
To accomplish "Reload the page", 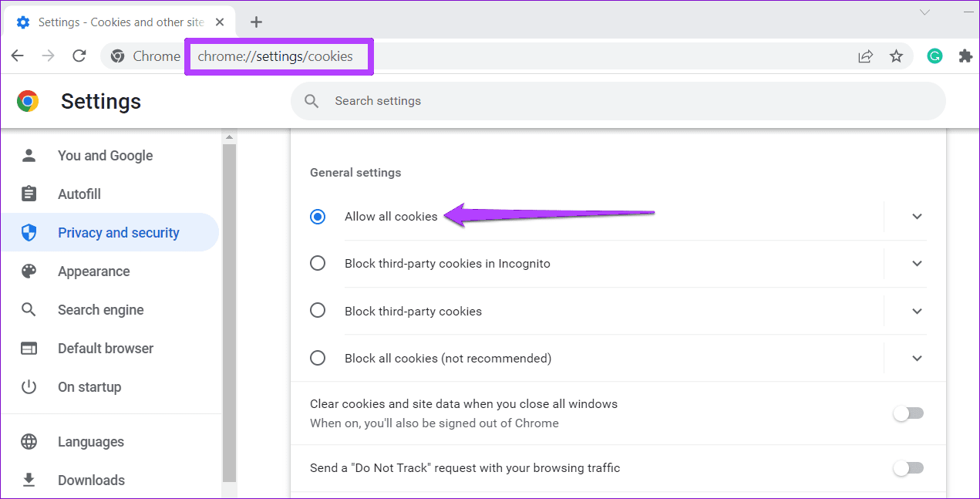I will (79, 56).
